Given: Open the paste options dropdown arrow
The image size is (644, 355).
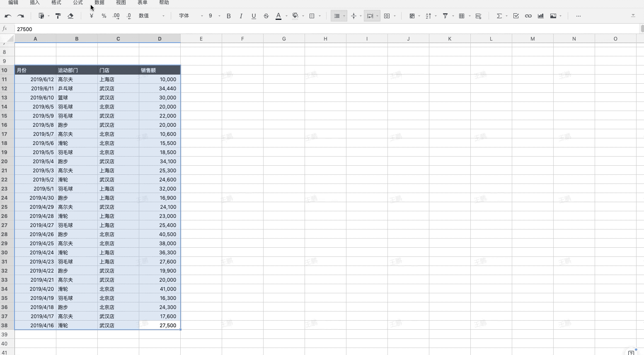Looking at the screenshot, I should (x=48, y=16).
